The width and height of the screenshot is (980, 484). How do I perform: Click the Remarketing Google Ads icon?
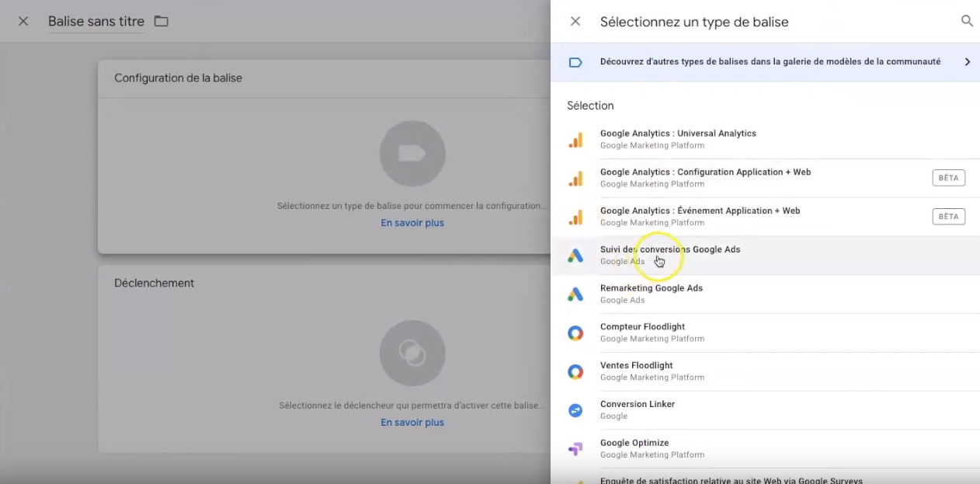pos(575,294)
